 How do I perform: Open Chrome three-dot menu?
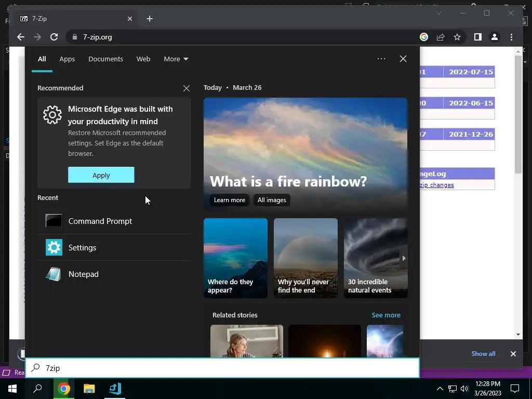tap(511, 37)
